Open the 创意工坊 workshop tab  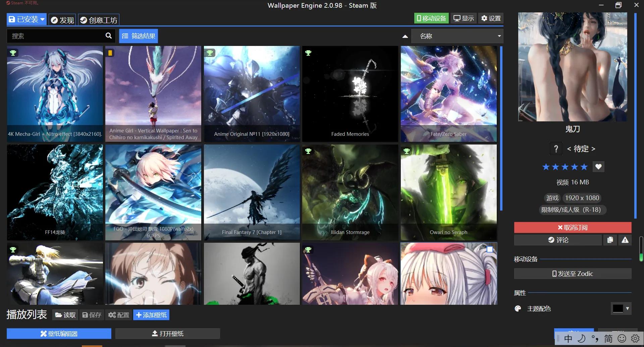pyautogui.click(x=99, y=20)
